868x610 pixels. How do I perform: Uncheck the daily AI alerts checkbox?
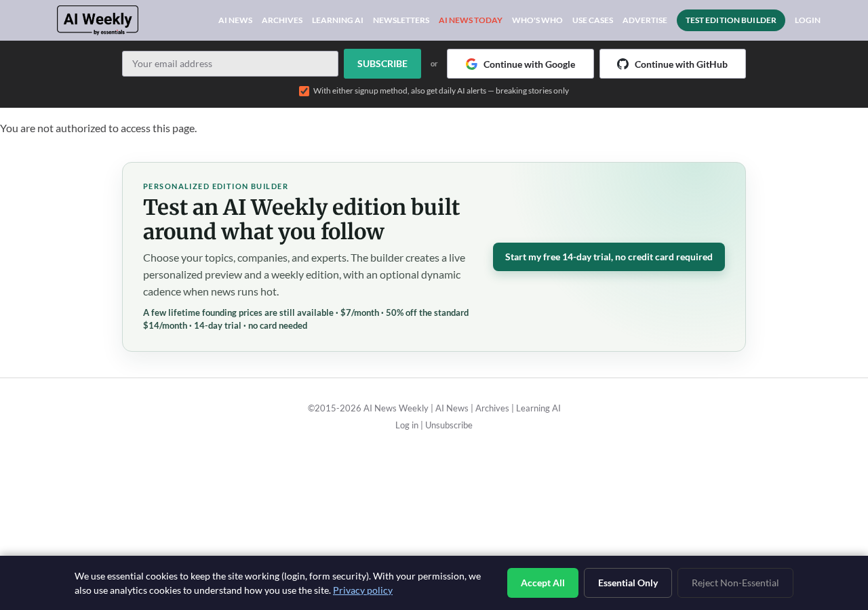tap(304, 91)
